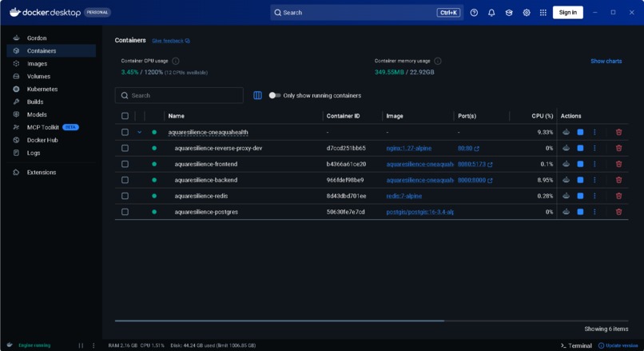This screenshot has height=351, width=644.
Task: Click the manage columns icon
Action: coord(257,95)
